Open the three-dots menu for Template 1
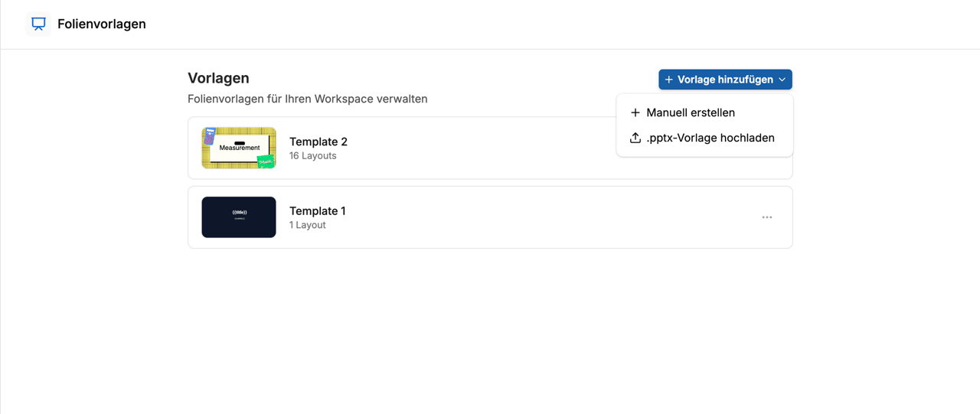 [767, 217]
